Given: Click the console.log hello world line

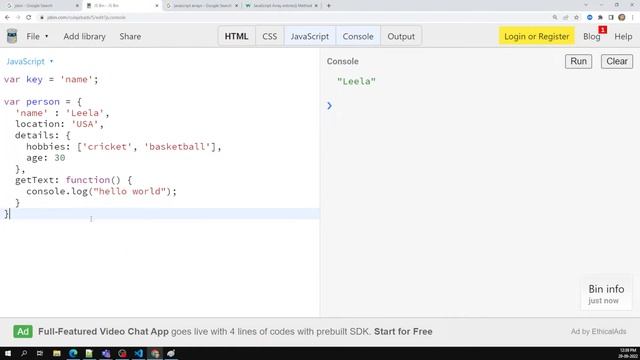Looking at the screenshot, I should click(101, 191).
